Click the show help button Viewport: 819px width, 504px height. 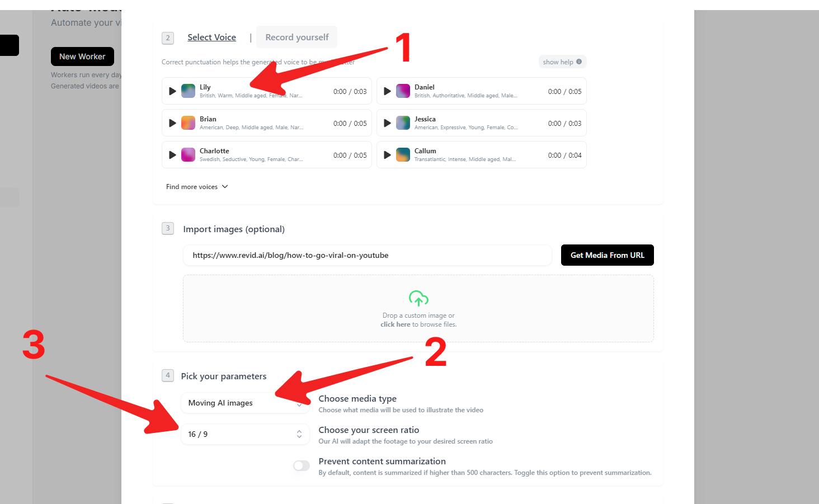coord(562,62)
